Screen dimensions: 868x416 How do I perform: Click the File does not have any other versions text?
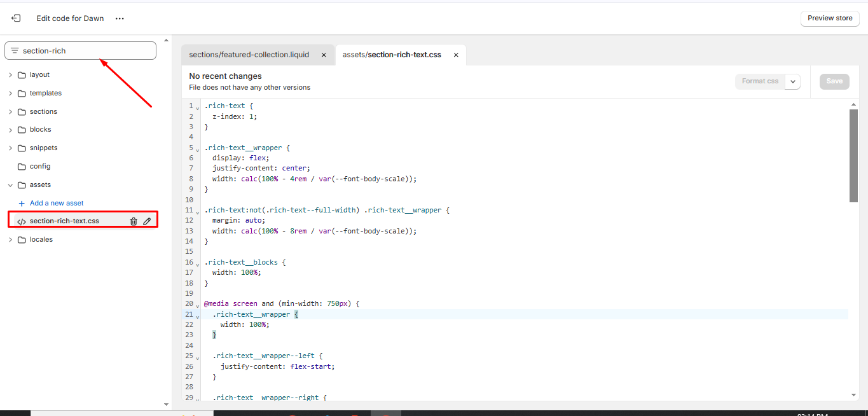tap(249, 87)
